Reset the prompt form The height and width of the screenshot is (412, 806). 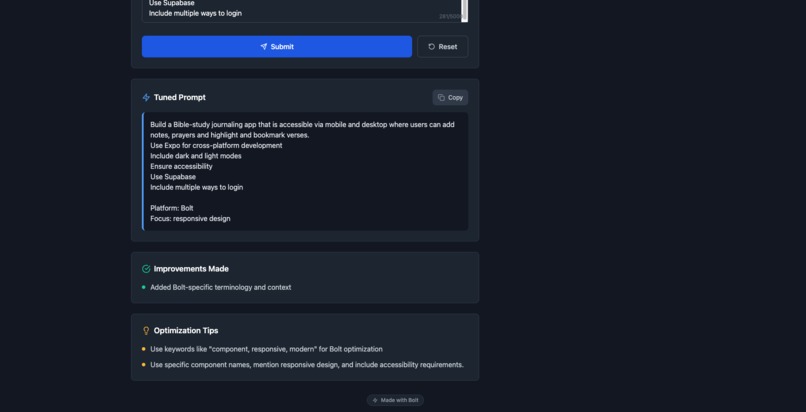[x=443, y=47]
